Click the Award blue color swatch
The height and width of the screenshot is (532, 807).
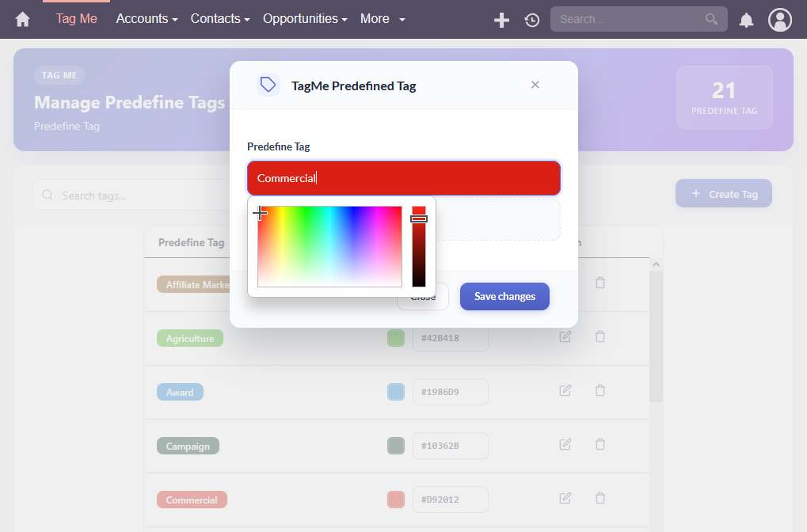(x=396, y=392)
